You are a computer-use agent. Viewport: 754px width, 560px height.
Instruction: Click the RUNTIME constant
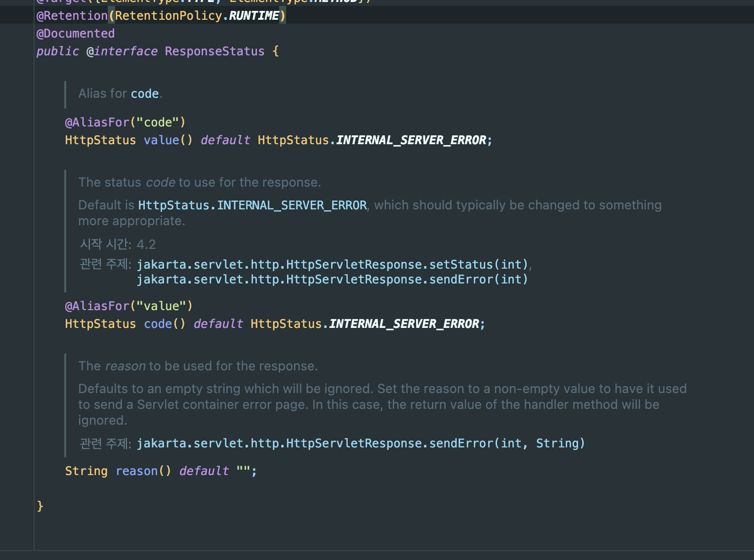tap(254, 16)
